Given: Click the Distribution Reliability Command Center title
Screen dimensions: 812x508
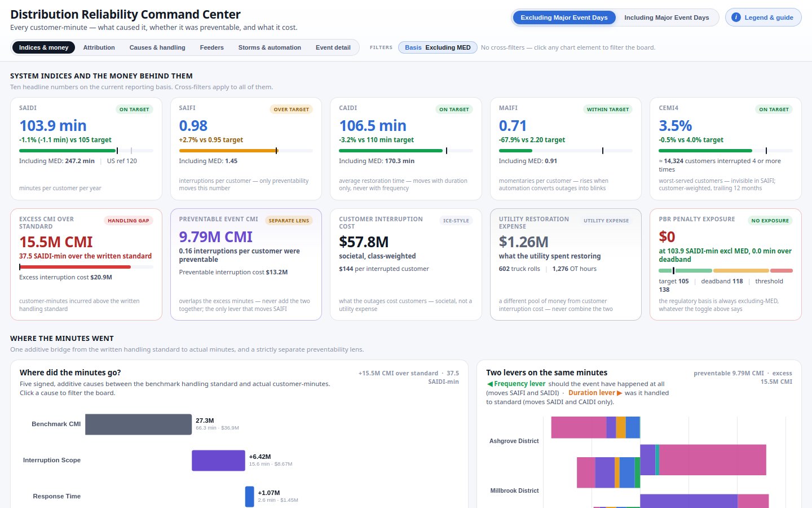Looking at the screenshot, I should pyautogui.click(x=125, y=14).
